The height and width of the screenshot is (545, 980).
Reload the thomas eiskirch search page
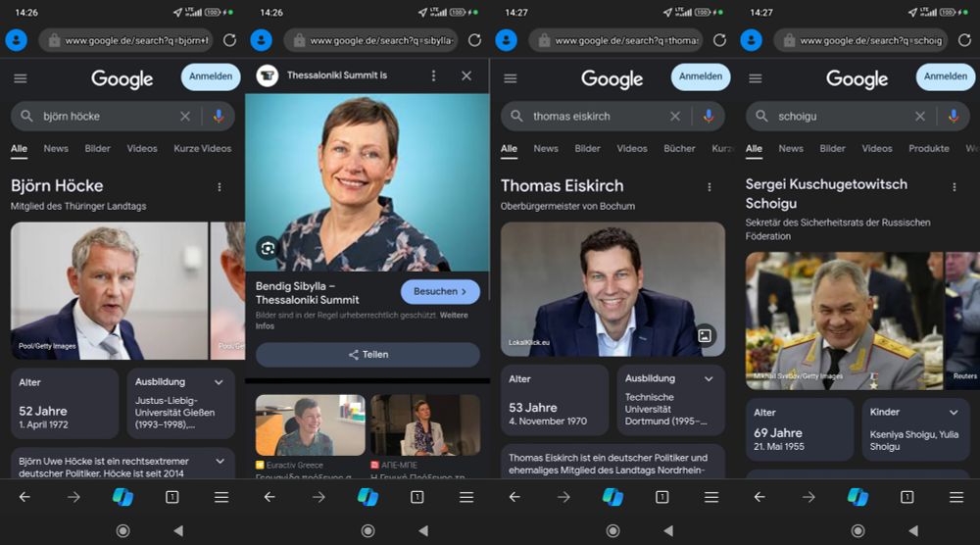720,40
